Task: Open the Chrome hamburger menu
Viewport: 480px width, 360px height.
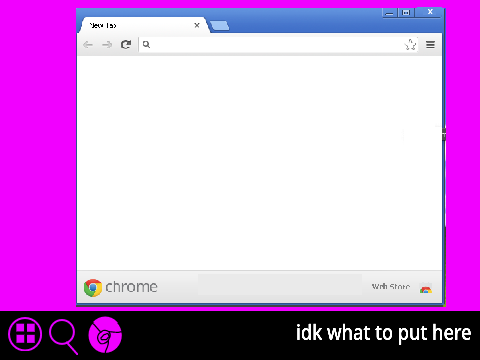Action: pos(430,44)
